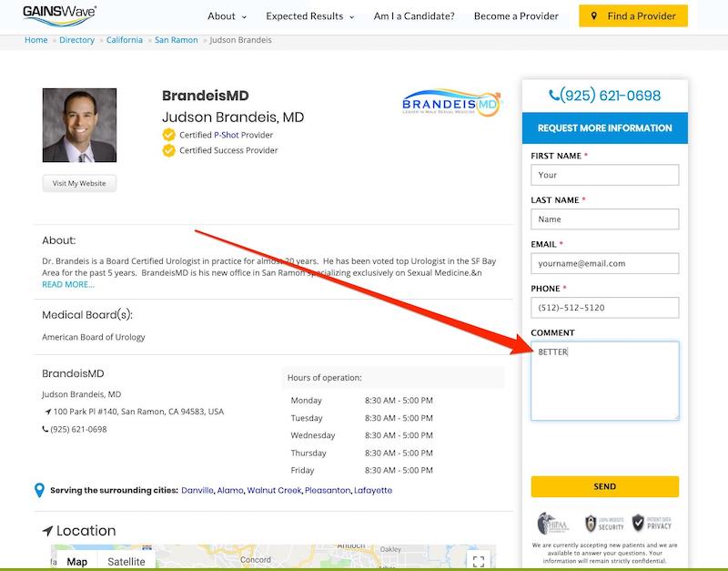The height and width of the screenshot is (571, 728).
Task: Go to the Directory breadcrumb
Action: coord(77,40)
